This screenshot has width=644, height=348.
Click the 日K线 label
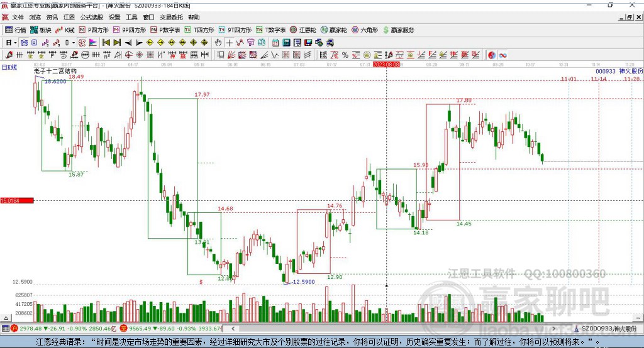point(9,67)
